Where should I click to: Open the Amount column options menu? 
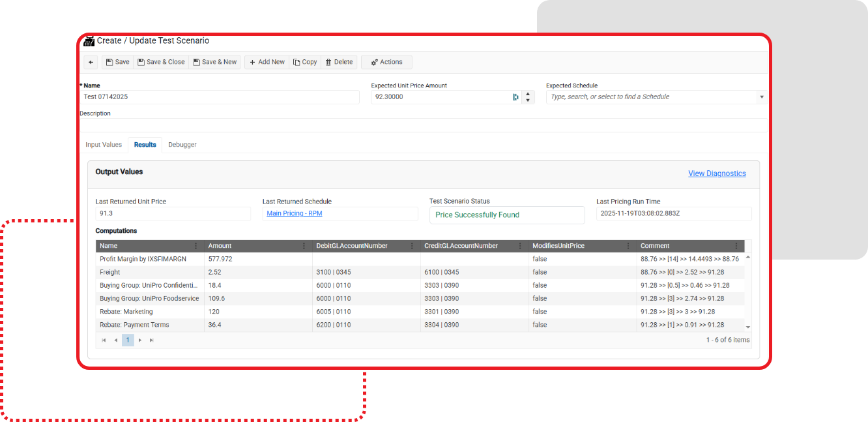(x=304, y=247)
